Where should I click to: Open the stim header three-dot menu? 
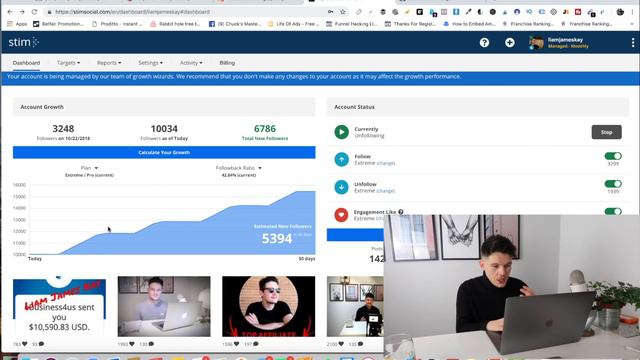pos(633,42)
